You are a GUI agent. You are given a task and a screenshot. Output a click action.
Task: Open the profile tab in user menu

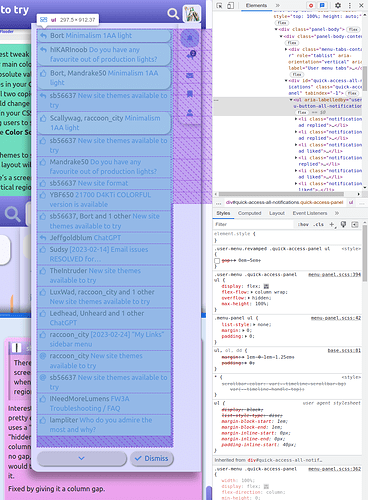coord(190,113)
